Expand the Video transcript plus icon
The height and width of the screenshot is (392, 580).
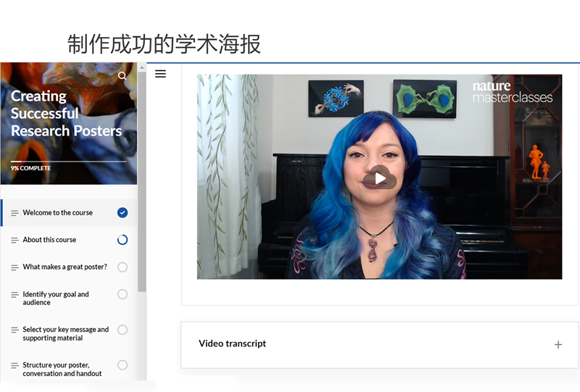(x=558, y=345)
